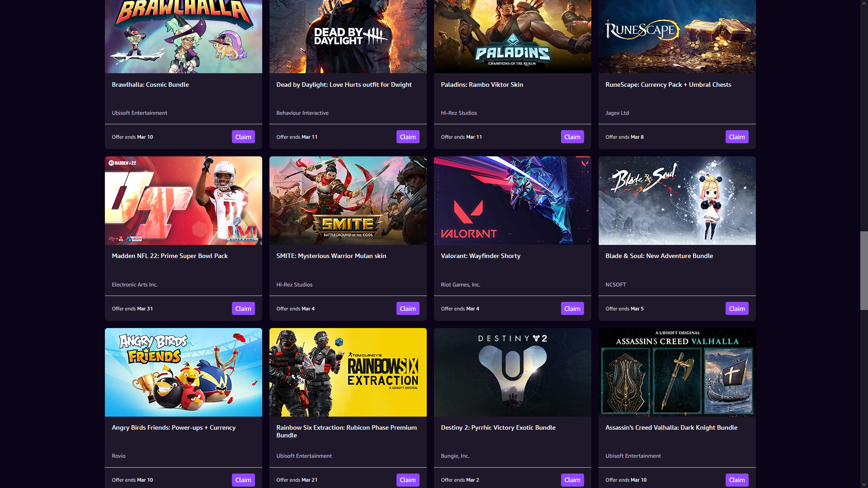
Task: Select 'Offer ends Mar 8' text
Action: [624, 137]
